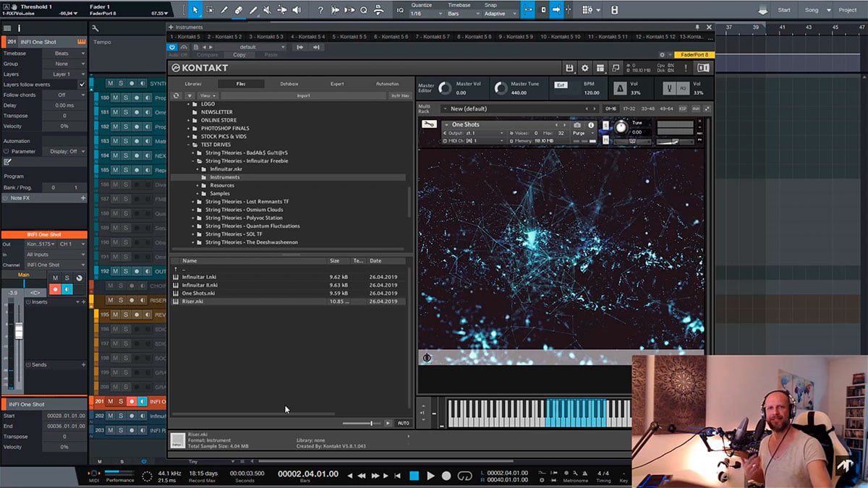868x488 pixels.
Task: Open the Quantize 1/16 dropdown
Action: pos(425,14)
